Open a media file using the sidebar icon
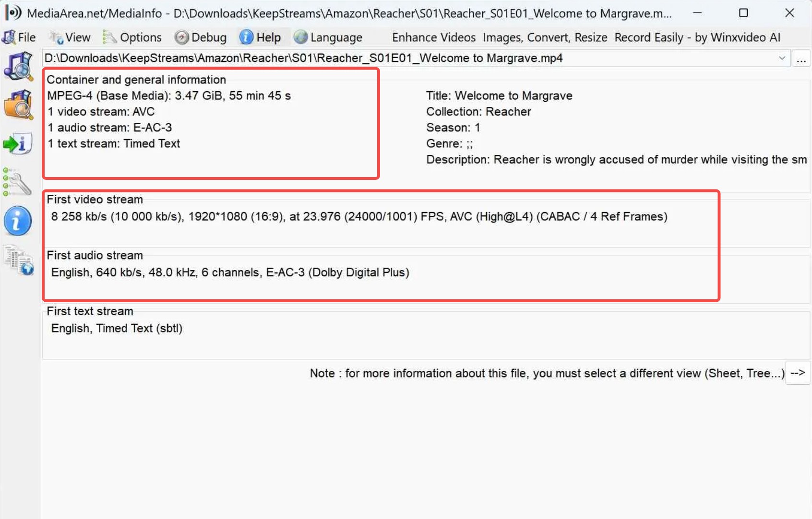 [18, 67]
